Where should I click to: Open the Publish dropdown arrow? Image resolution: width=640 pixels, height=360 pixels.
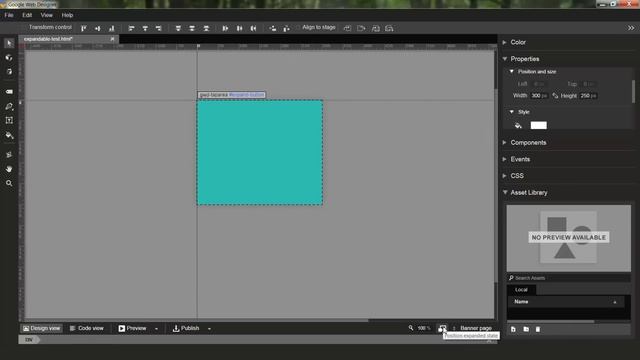[209, 329]
